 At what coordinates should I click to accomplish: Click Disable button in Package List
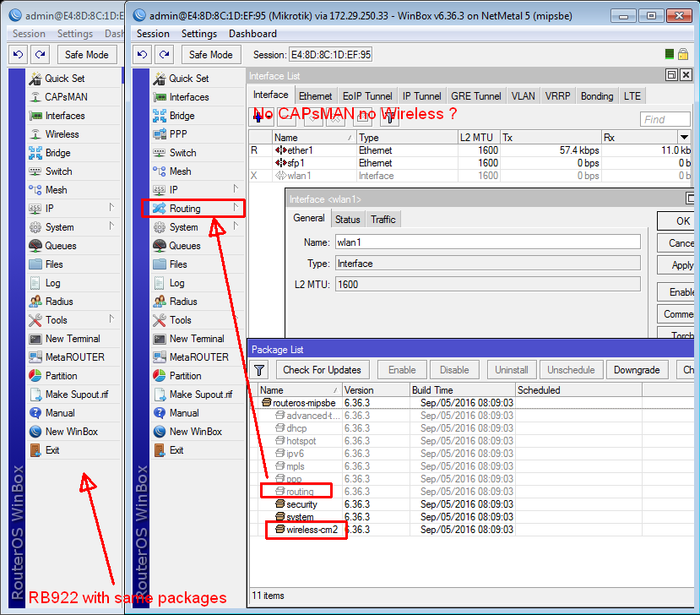pyautogui.click(x=454, y=370)
